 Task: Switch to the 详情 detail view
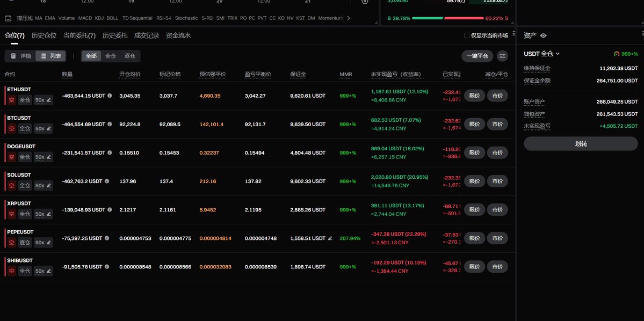[20, 56]
